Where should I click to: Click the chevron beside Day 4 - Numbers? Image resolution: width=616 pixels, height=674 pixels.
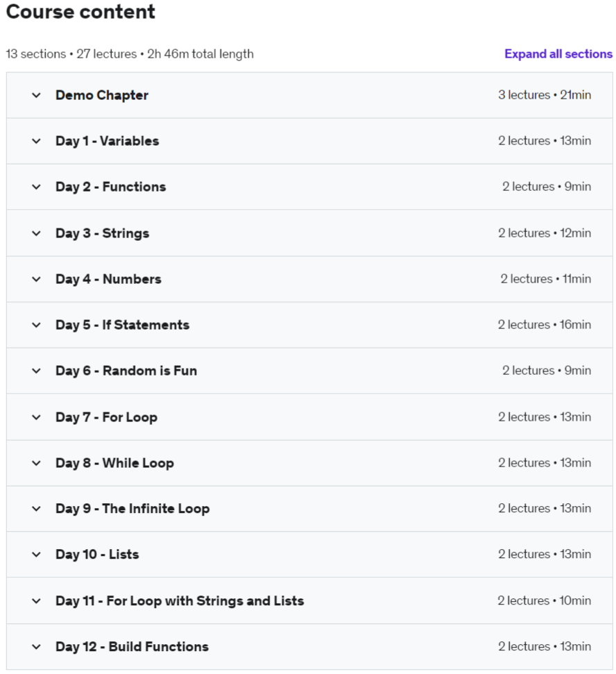click(x=37, y=279)
